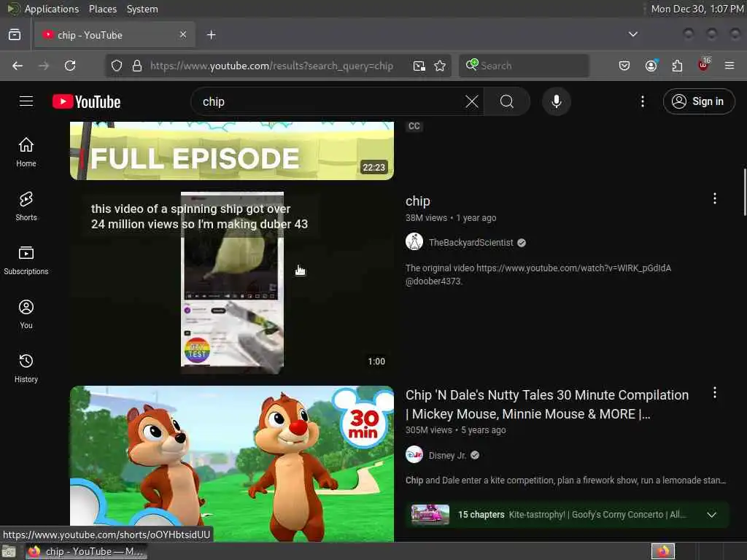
Task: Click the magnifier search button
Action: tap(507, 101)
